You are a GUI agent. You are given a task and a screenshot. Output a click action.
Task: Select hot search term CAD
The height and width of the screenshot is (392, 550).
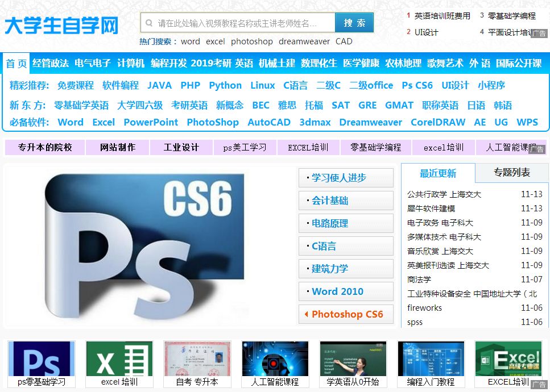(344, 41)
